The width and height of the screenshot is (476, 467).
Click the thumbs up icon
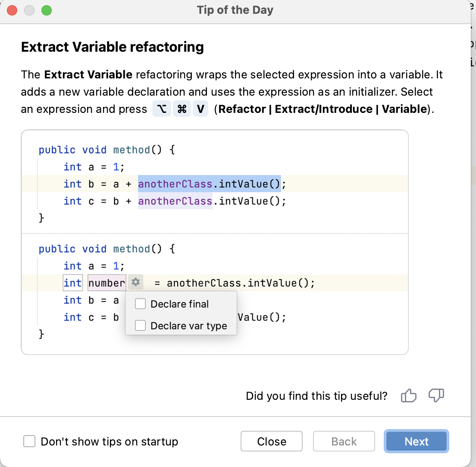(408, 395)
